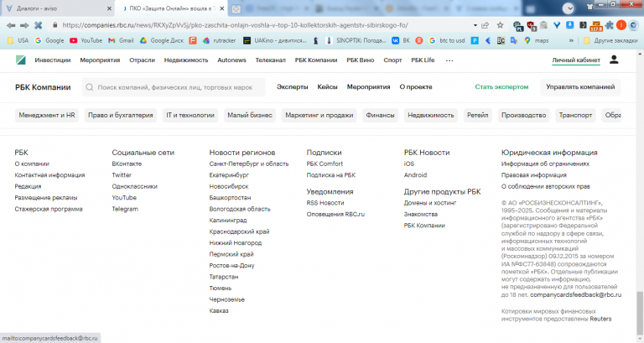Open Инвестиции in top navigation
This screenshot has width=644, height=343.
53,60
